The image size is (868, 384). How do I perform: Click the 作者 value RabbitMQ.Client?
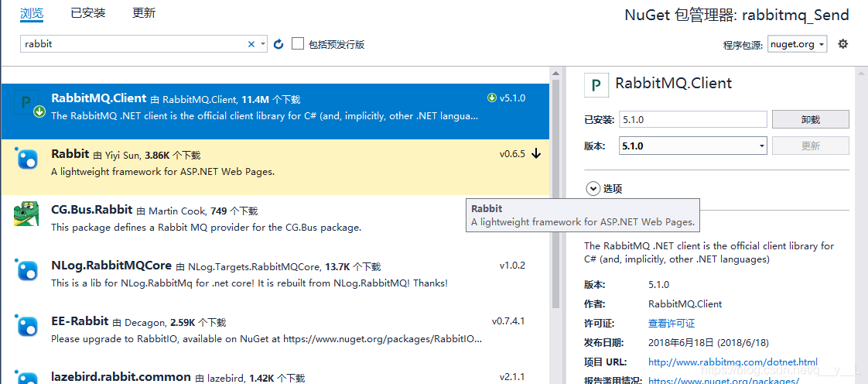coord(685,304)
